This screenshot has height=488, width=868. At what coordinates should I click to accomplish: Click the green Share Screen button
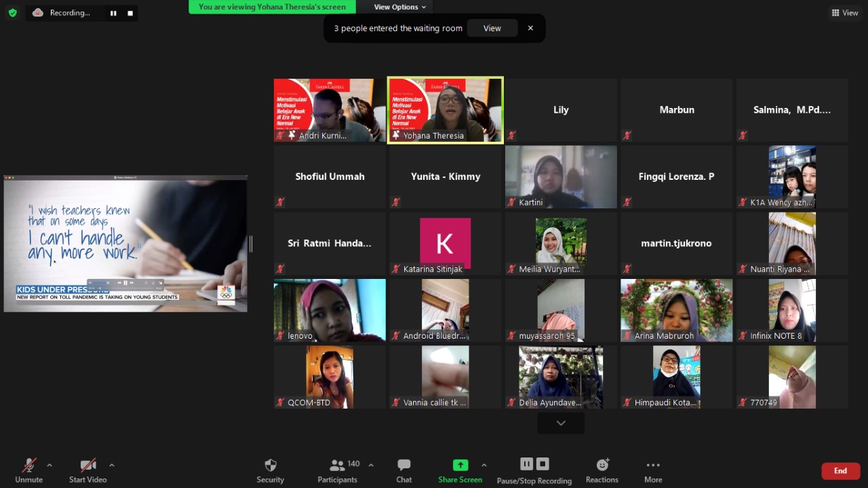click(x=460, y=470)
